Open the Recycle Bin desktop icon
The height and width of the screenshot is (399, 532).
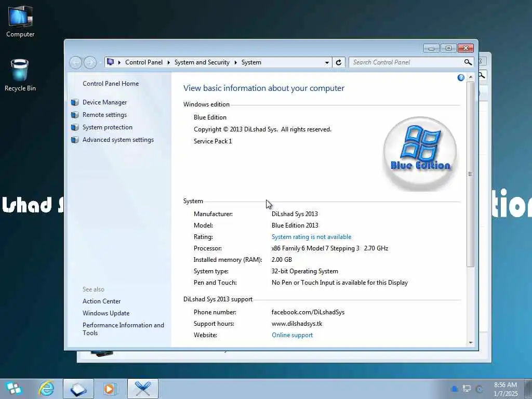coord(20,75)
